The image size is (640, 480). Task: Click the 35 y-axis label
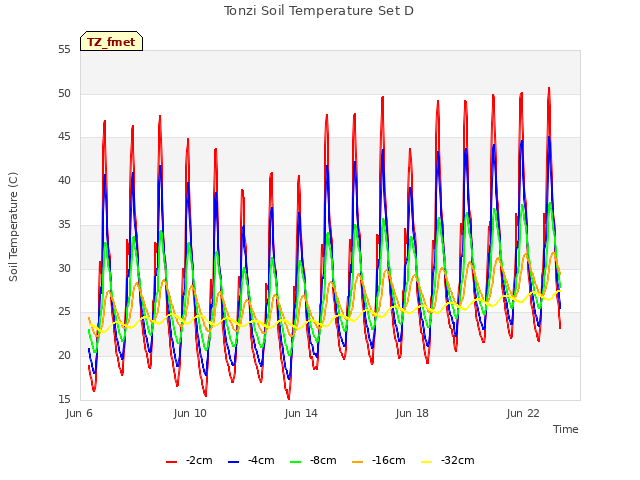click(x=64, y=224)
